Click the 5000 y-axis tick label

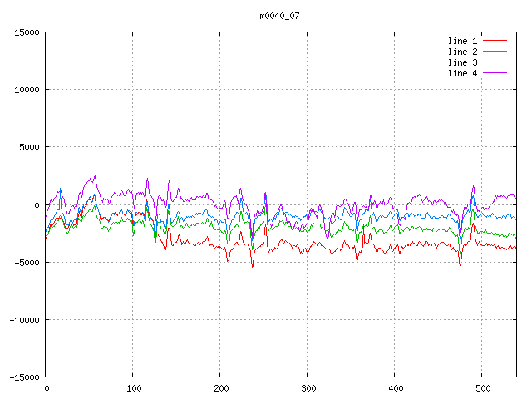29,147
